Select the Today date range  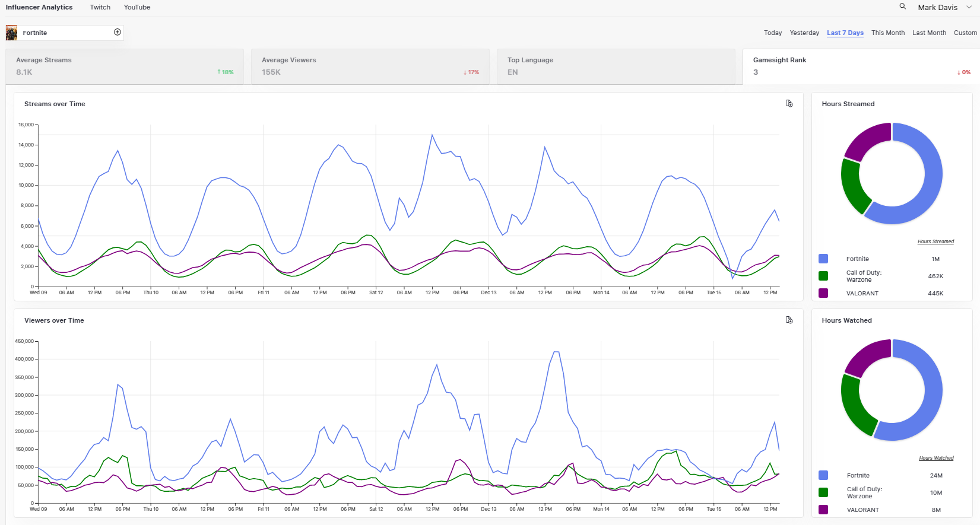pos(773,33)
